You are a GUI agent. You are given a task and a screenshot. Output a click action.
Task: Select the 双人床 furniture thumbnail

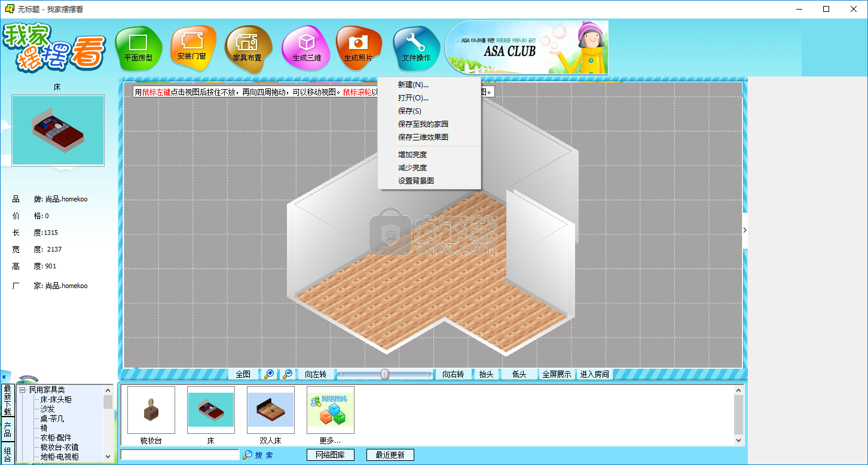pos(271,410)
